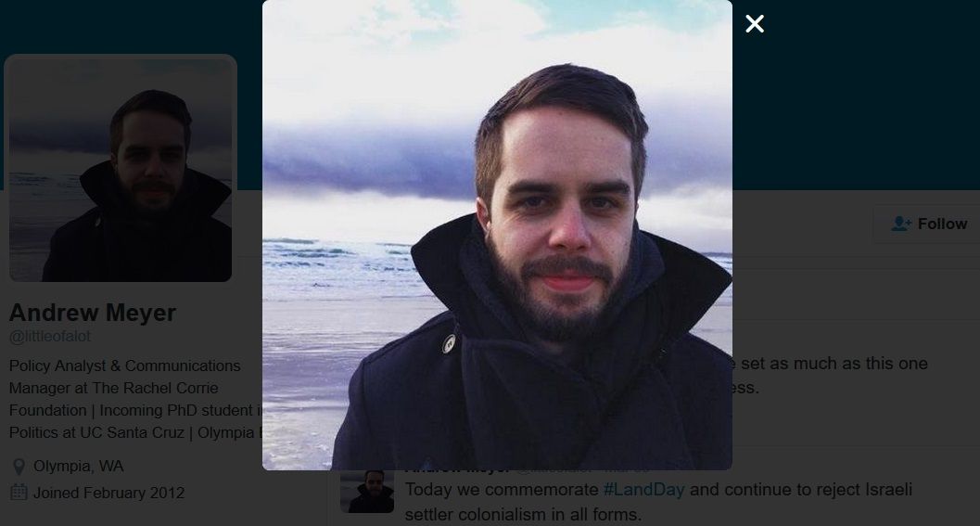Click the Policy Analyst & Communications bio line
The image size is (980, 526).
click(x=124, y=366)
